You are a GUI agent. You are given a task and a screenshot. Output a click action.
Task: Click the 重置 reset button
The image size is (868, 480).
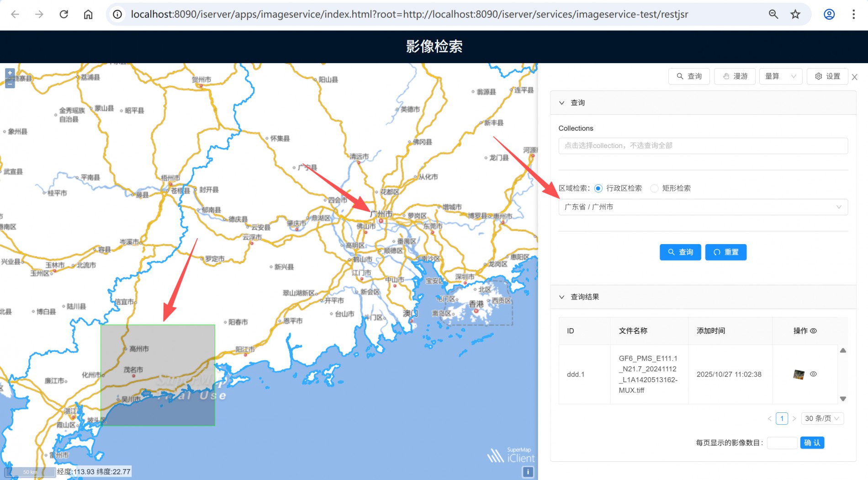click(725, 252)
